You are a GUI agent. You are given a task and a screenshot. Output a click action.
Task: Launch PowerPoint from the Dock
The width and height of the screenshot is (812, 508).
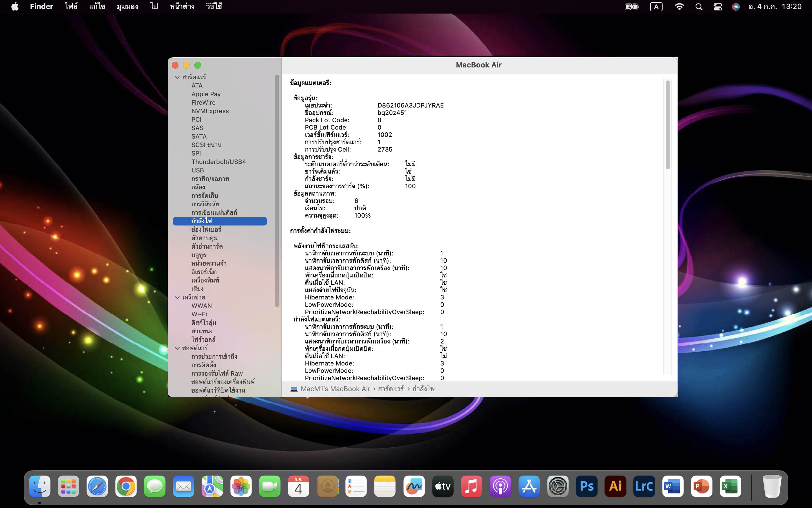pyautogui.click(x=701, y=486)
